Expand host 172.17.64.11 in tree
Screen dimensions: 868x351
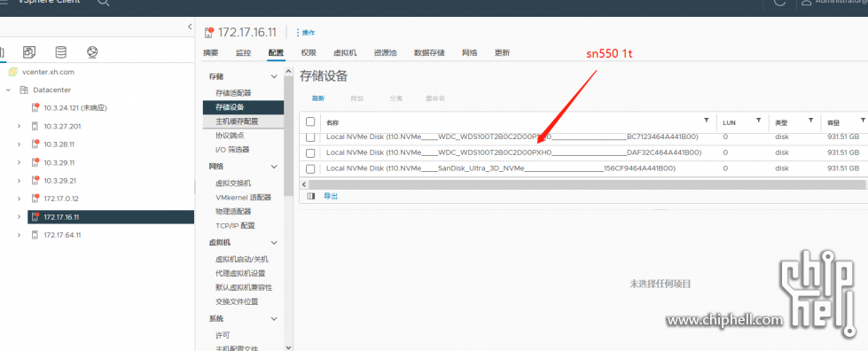(19, 235)
